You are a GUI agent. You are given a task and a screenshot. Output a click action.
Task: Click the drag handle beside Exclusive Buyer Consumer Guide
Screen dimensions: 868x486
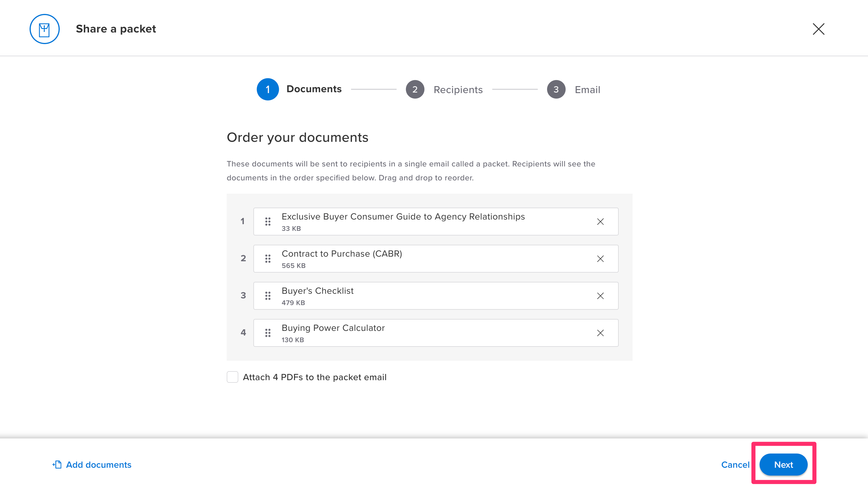coord(268,222)
